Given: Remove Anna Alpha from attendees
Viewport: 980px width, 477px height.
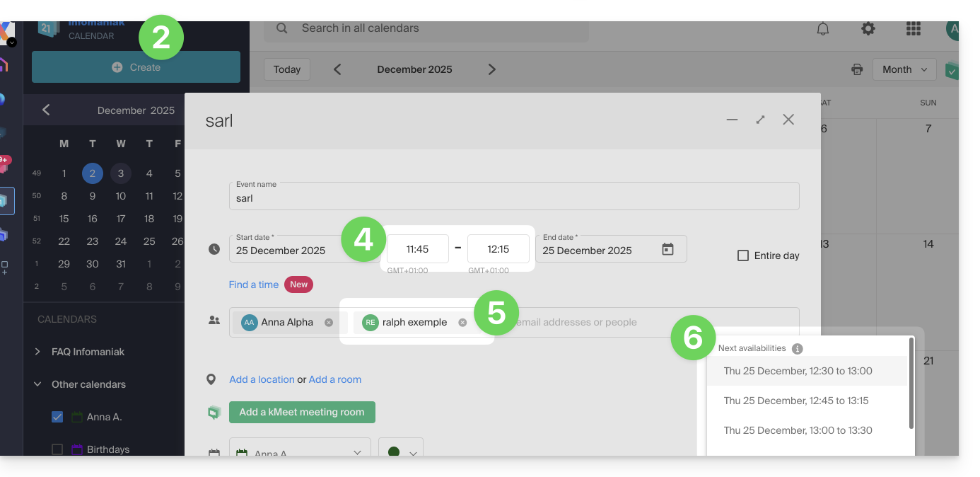Looking at the screenshot, I should tap(329, 323).
